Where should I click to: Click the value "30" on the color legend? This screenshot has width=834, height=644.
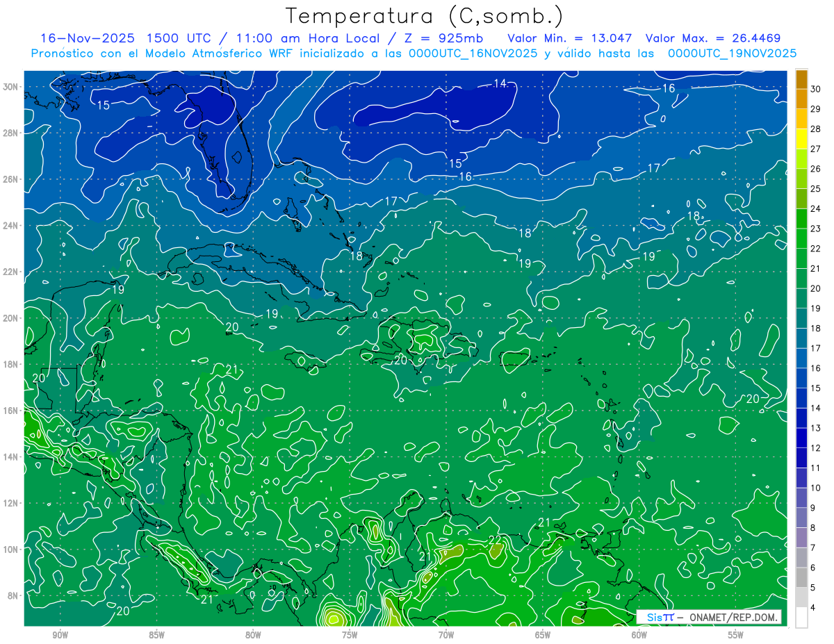[x=815, y=89]
